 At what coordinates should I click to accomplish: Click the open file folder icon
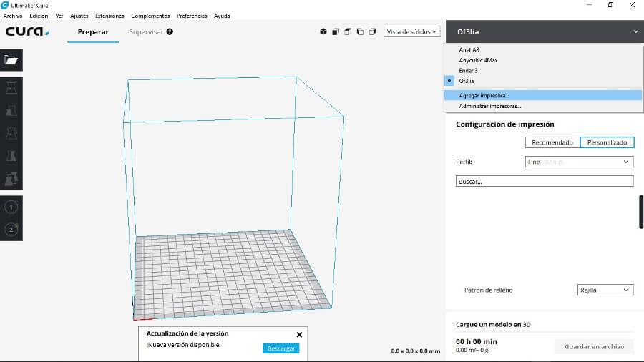(x=11, y=60)
